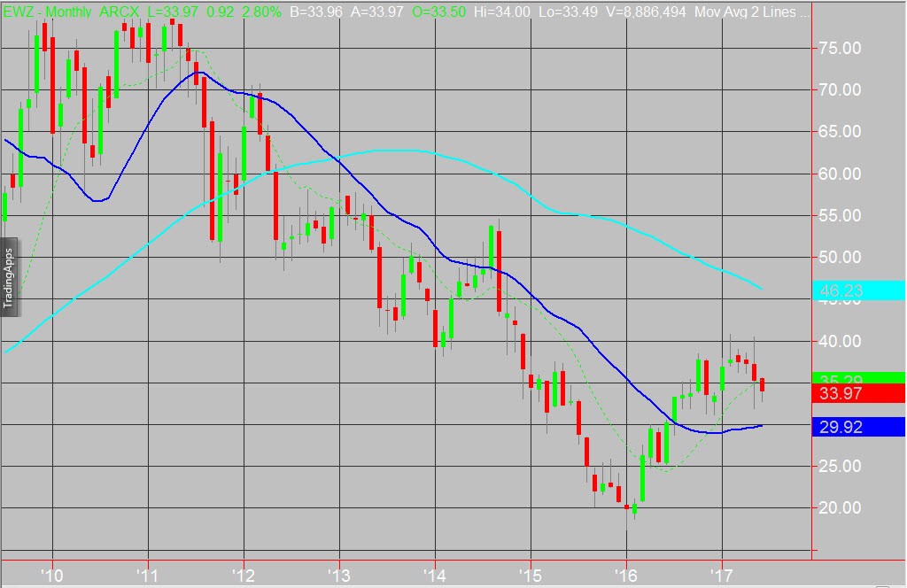
Task: Click the '16 year label on time axis
Action: coord(626,576)
